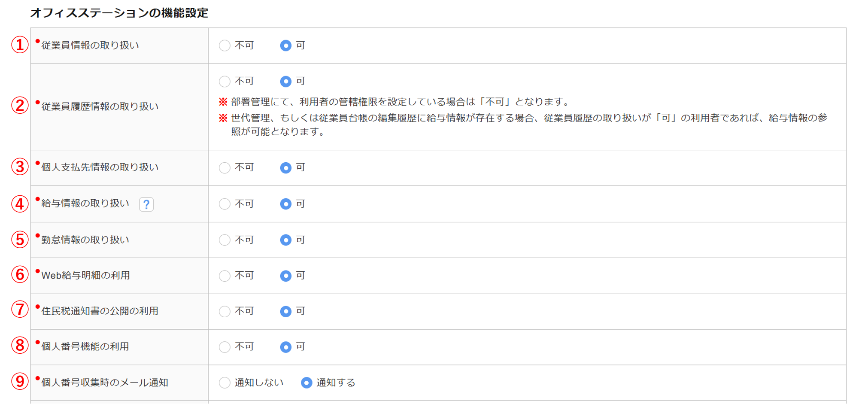Enable 給与情報の取り扱い with 可

click(285, 204)
